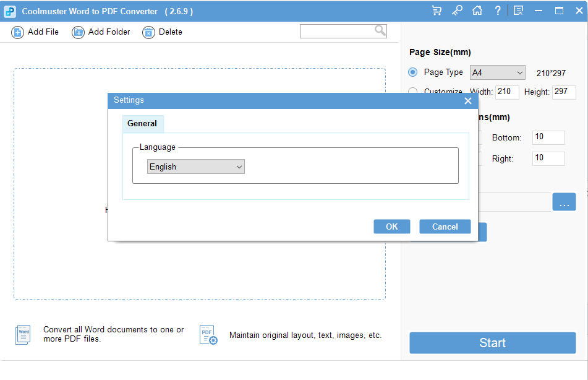The image size is (588, 380).
Task: Click the Bottom margin field
Action: click(548, 137)
